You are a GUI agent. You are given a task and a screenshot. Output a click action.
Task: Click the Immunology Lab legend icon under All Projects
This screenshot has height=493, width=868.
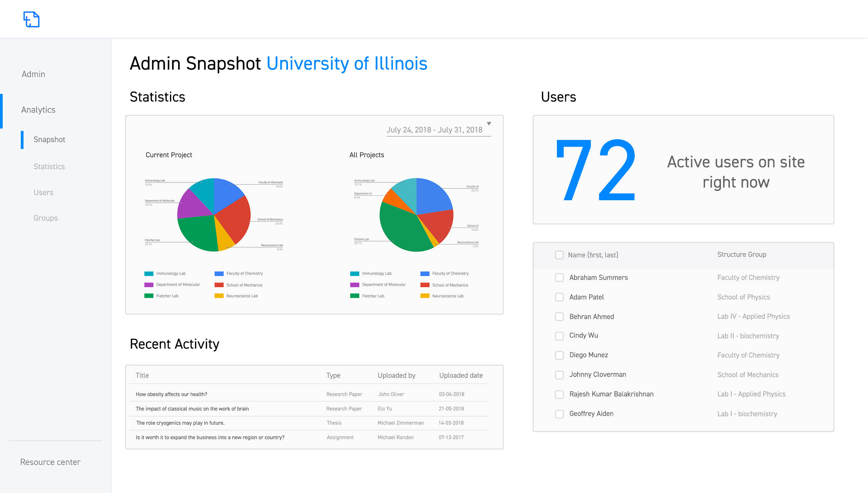point(354,273)
